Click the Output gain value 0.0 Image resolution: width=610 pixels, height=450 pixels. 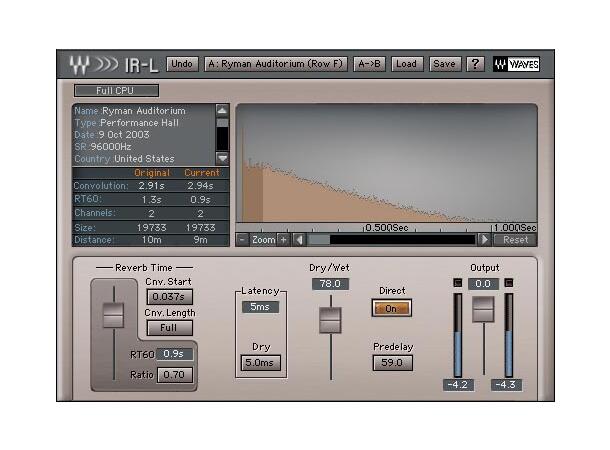[x=483, y=284]
